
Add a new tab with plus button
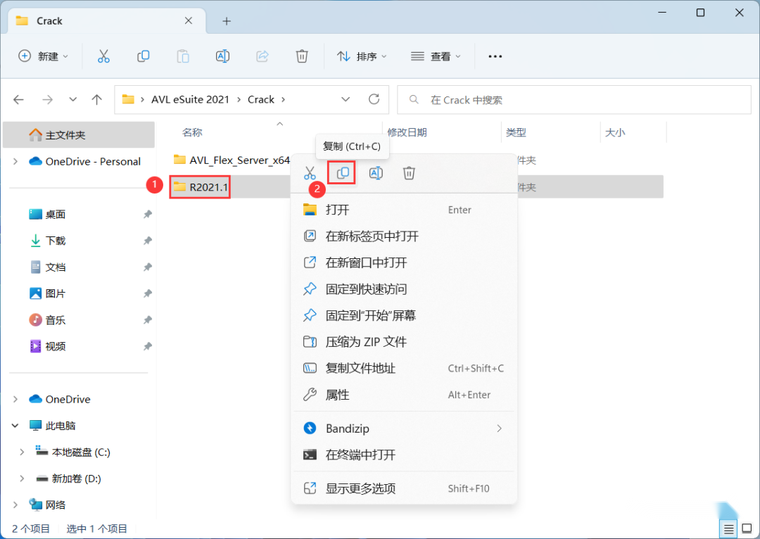[x=226, y=21]
